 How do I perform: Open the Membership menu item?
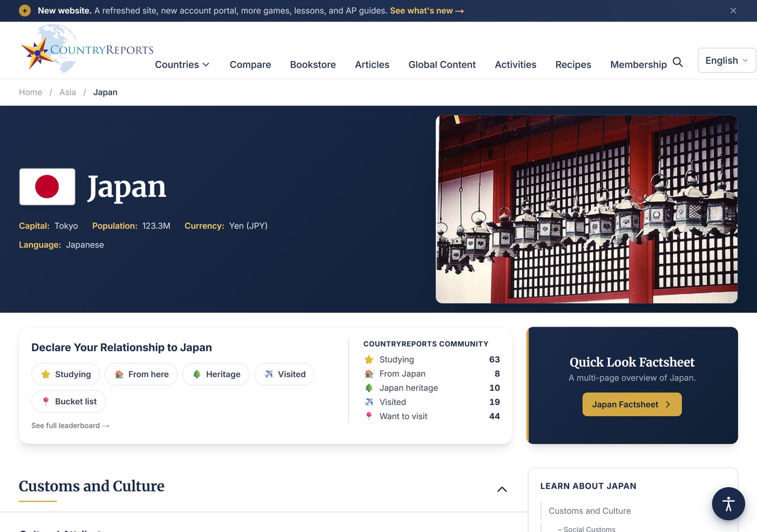pos(639,64)
